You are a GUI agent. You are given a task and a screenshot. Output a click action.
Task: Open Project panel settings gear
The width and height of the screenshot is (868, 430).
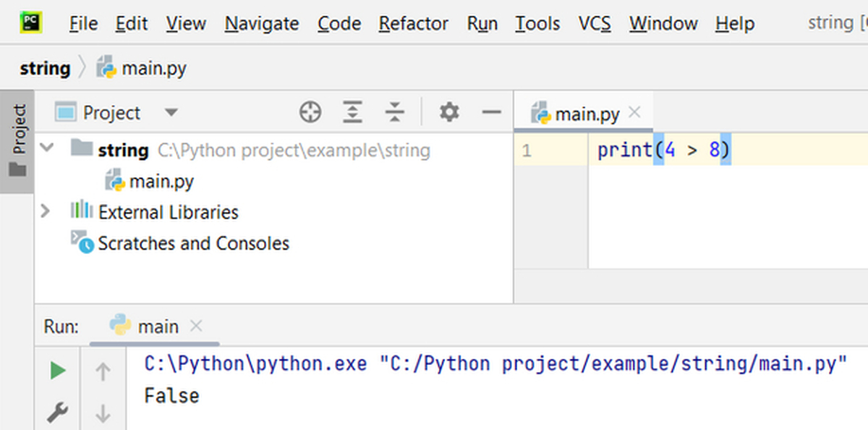(x=449, y=112)
